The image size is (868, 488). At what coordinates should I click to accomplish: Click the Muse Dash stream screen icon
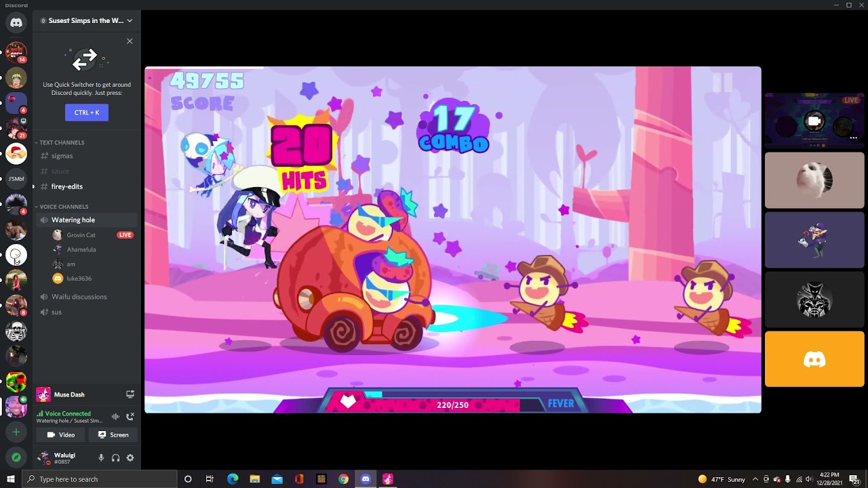coord(130,394)
